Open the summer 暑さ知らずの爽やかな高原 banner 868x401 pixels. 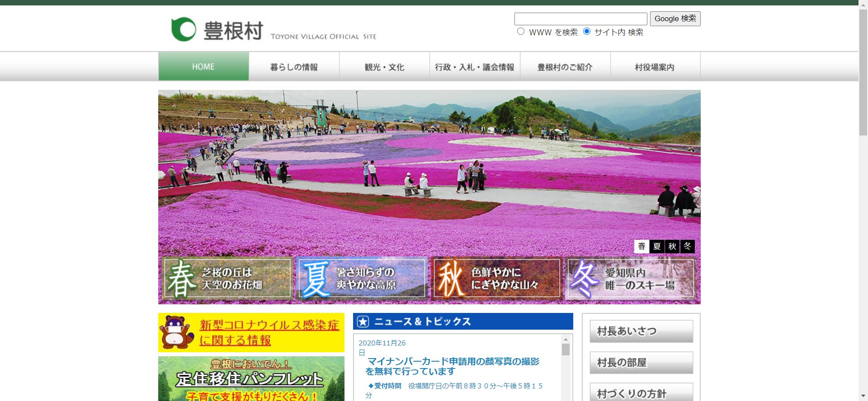click(362, 278)
